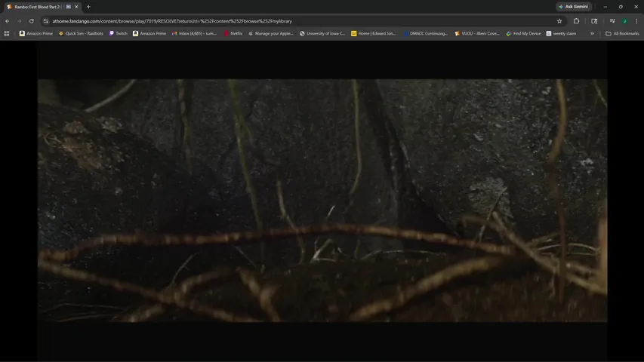Open the Find My Device bookmark
Viewport: 644px width, 362px height.
(524, 34)
